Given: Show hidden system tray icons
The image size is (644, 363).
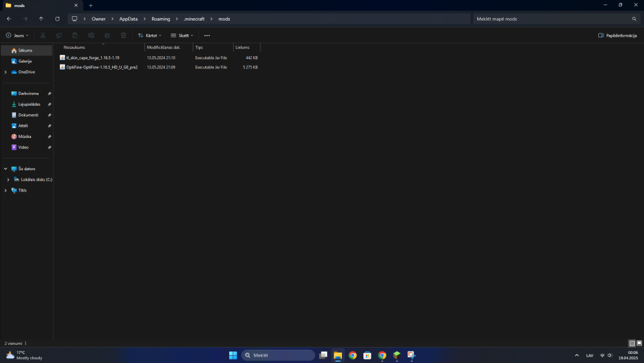Looking at the screenshot, I should (576, 355).
